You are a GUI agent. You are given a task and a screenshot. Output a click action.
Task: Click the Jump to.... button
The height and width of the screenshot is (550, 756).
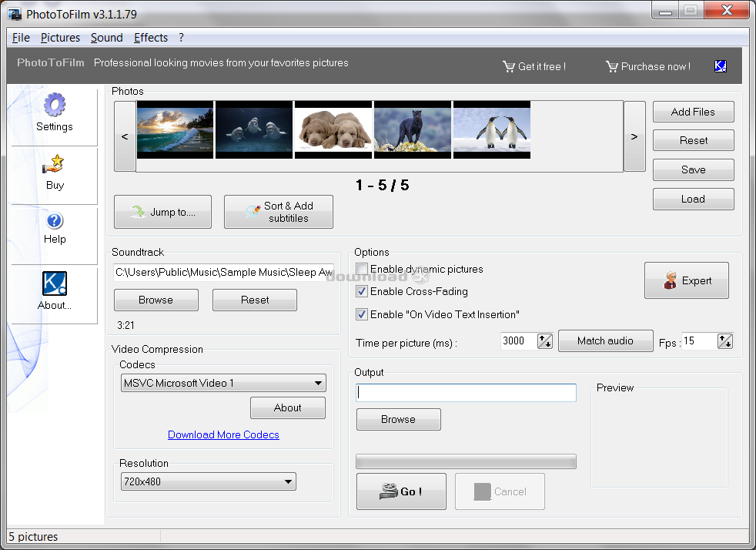(162, 212)
